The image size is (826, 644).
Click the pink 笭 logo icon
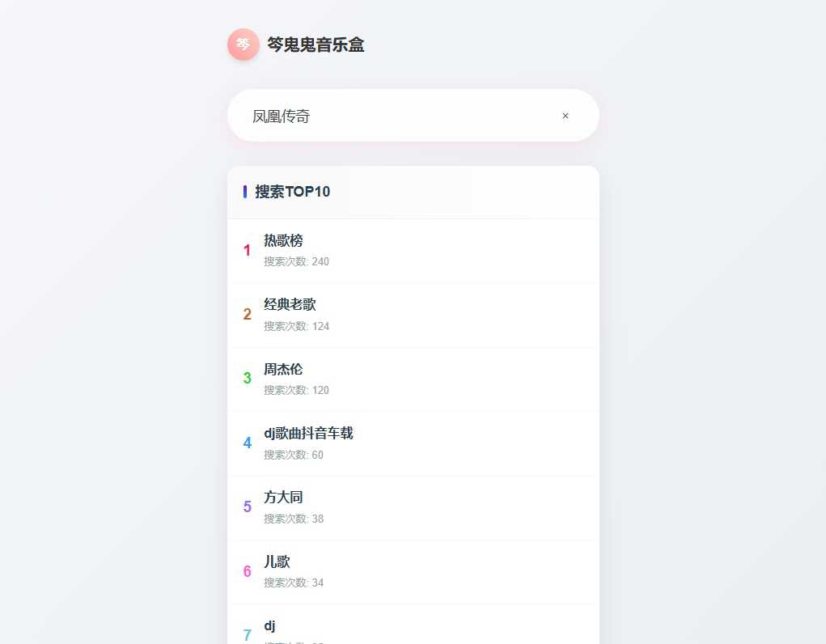coord(244,44)
